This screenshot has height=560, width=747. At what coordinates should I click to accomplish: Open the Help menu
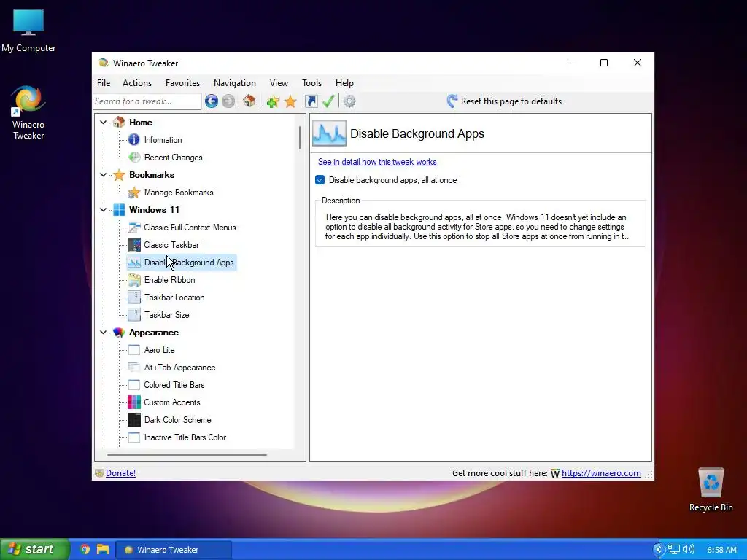pos(344,83)
